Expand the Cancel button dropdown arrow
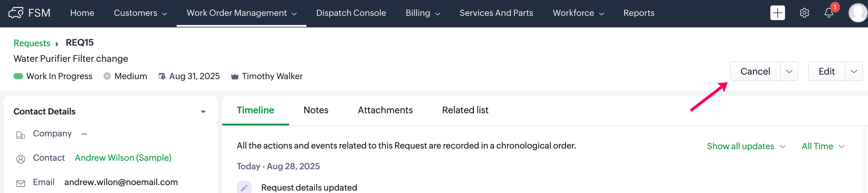 click(789, 71)
